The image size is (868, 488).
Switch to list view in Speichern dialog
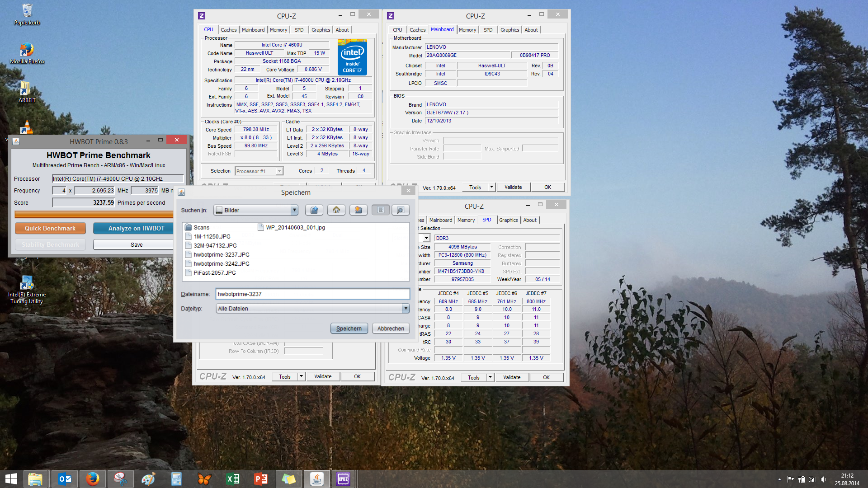tap(381, 210)
